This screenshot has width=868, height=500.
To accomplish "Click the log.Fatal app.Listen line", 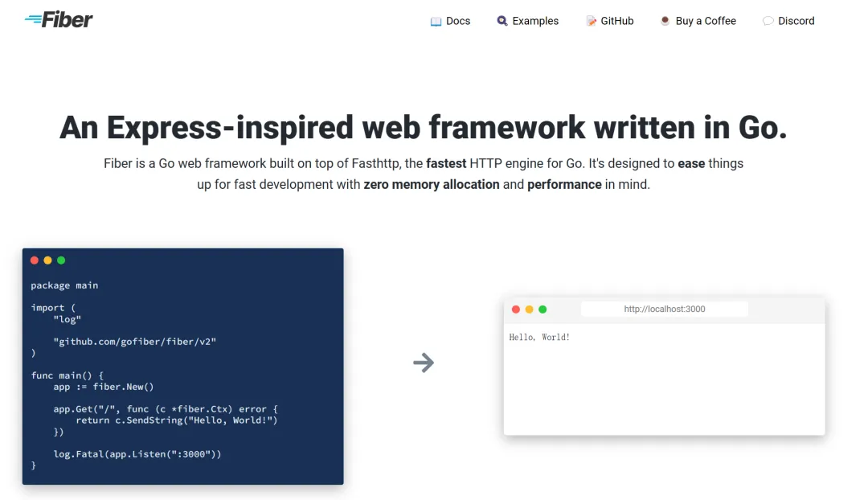I will tap(137, 454).
